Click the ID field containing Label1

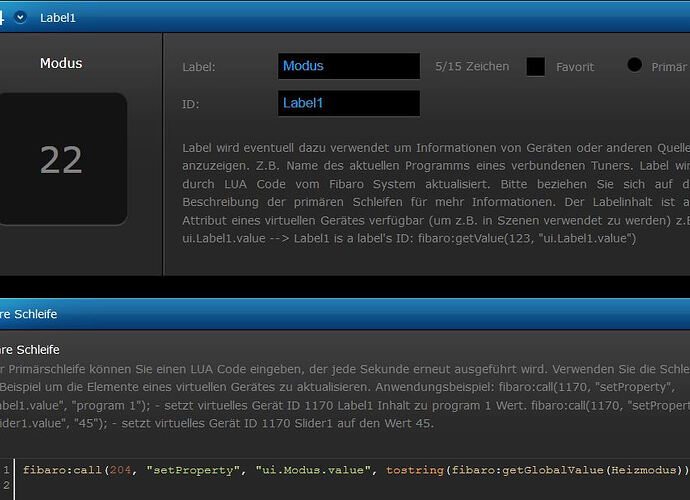tap(348, 103)
